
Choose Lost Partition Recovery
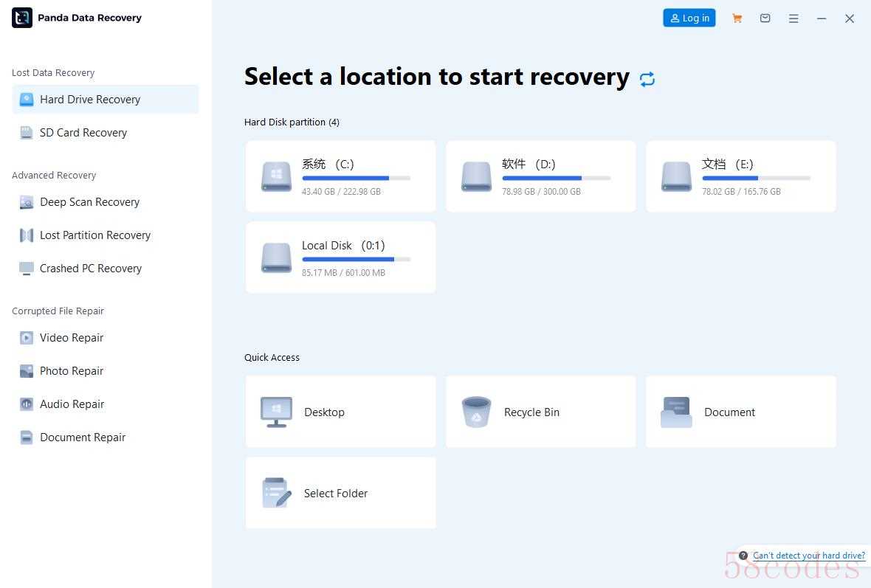coord(106,235)
